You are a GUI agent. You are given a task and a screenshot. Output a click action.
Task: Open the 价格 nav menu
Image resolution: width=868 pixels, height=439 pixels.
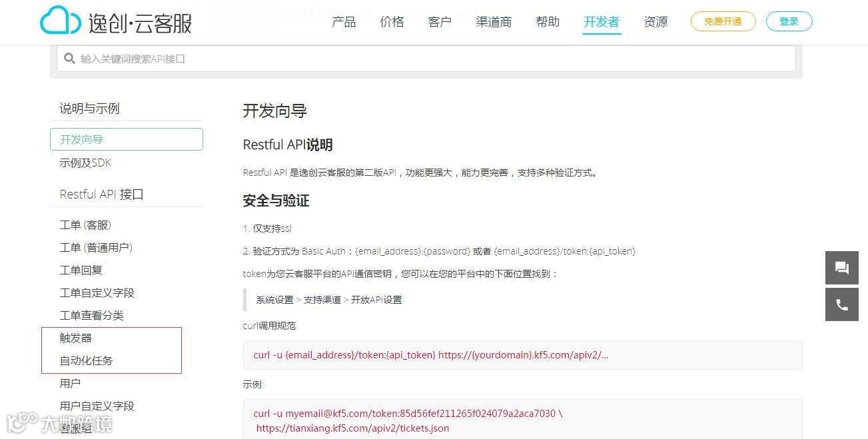(392, 22)
